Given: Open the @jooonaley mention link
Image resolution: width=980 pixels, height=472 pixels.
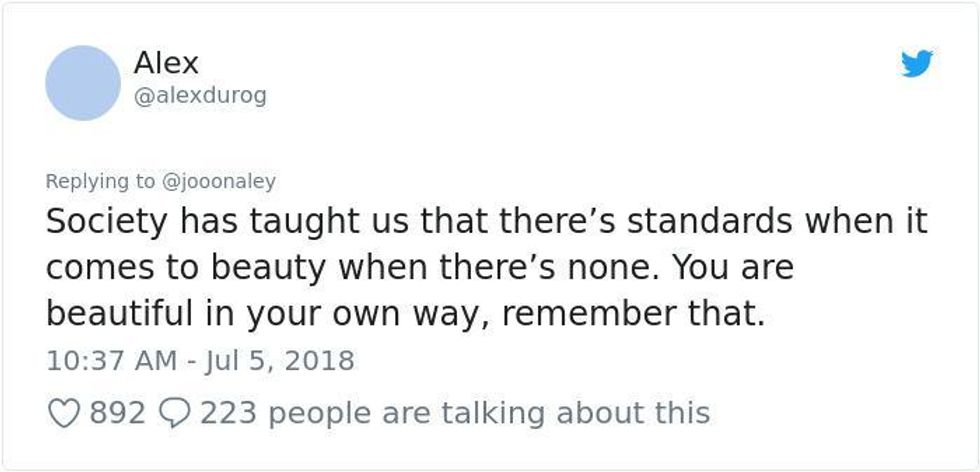Looking at the screenshot, I should pos(219,181).
